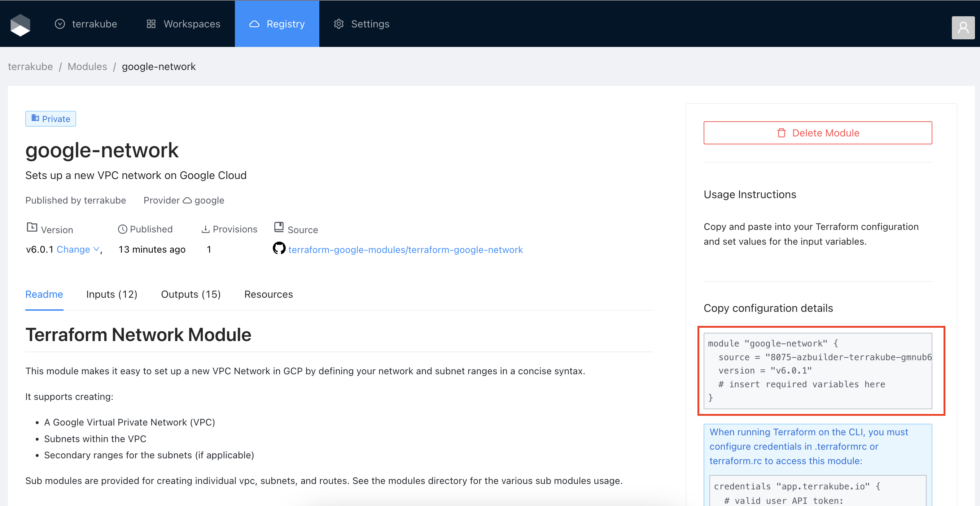Screen dimensions: 980x506
Task: Click the terrakube breadcrumb link
Action: coord(30,66)
